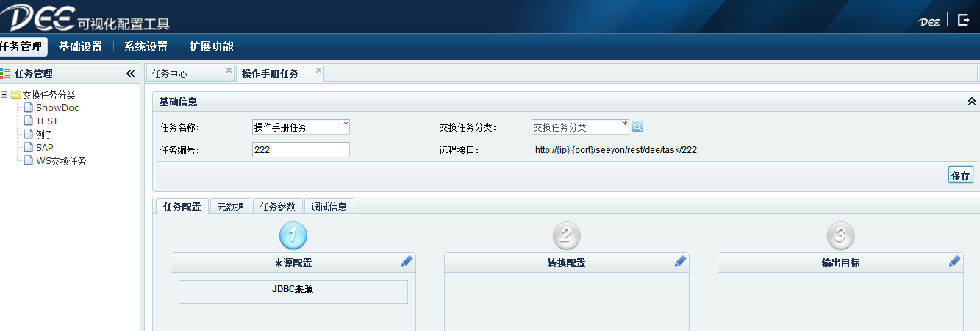Click the step 2 circle icon
The width and height of the screenshot is (980, 331).
tap(567, 235)
